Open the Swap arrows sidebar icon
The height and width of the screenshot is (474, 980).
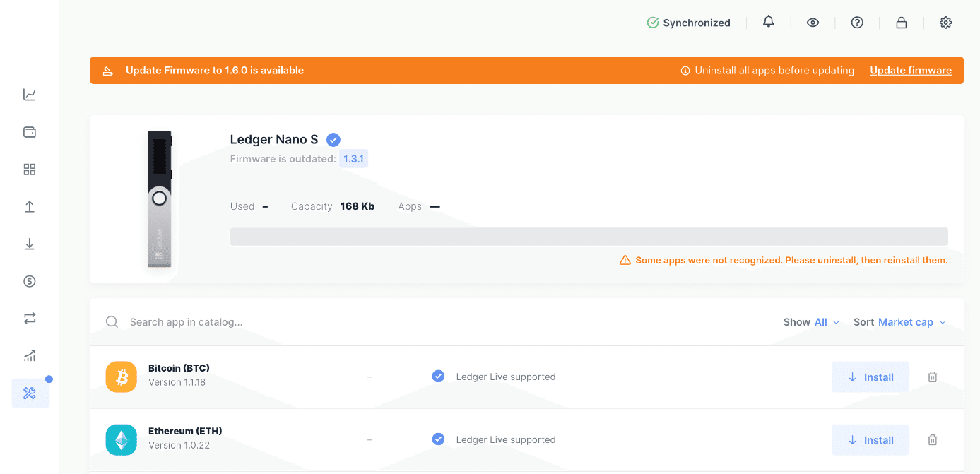[x=30, y=319]
